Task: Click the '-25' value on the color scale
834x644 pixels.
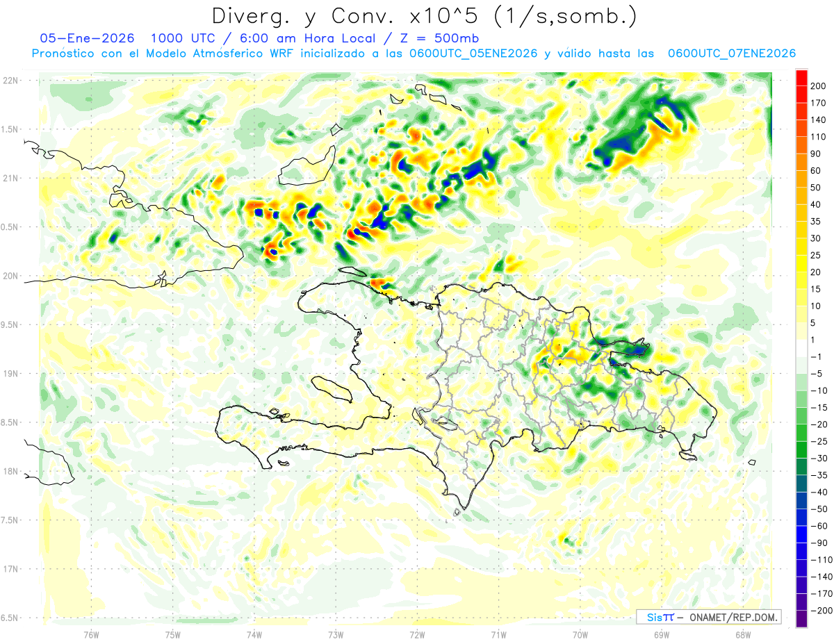Action: [820, 441]
